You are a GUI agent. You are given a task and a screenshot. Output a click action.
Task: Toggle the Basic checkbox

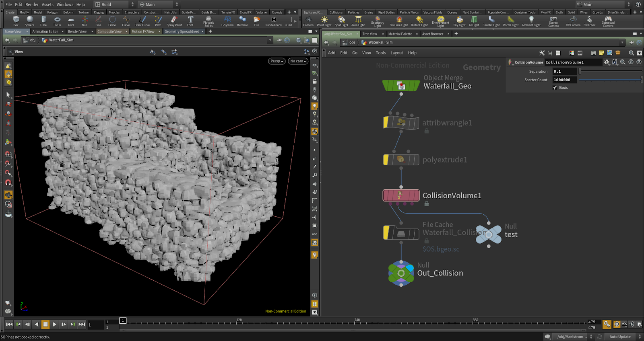pyautogui.click(x=555, y=88)
